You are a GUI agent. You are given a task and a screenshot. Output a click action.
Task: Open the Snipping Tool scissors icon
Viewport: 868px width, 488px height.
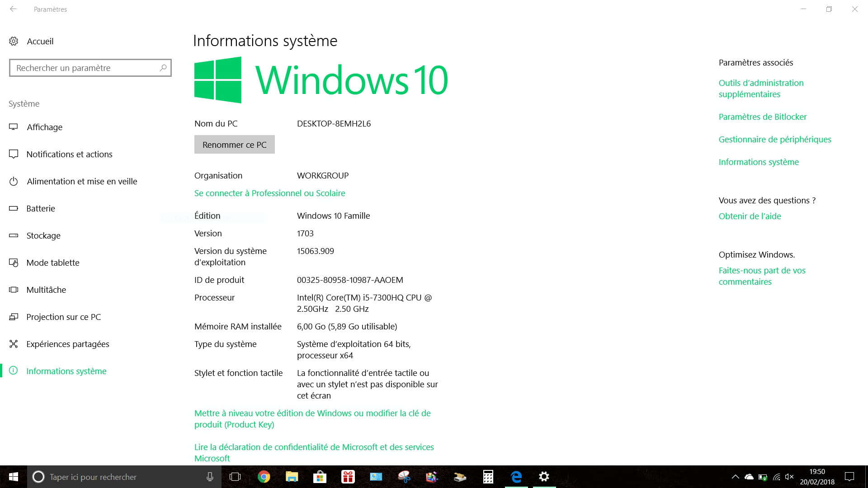[404, 477]
